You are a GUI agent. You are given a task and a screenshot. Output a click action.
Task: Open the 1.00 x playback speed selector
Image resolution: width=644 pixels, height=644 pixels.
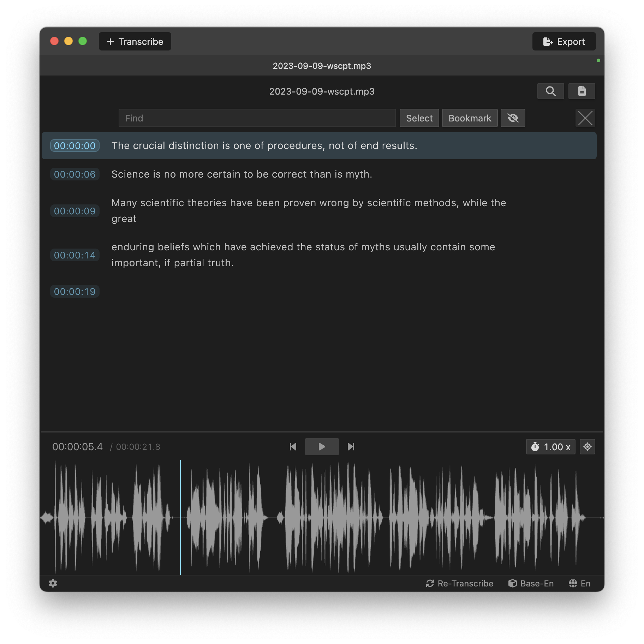point(550,447)
